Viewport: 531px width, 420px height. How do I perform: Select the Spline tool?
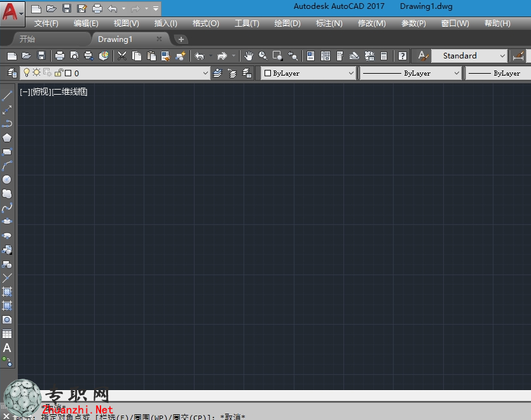[7, 208]
